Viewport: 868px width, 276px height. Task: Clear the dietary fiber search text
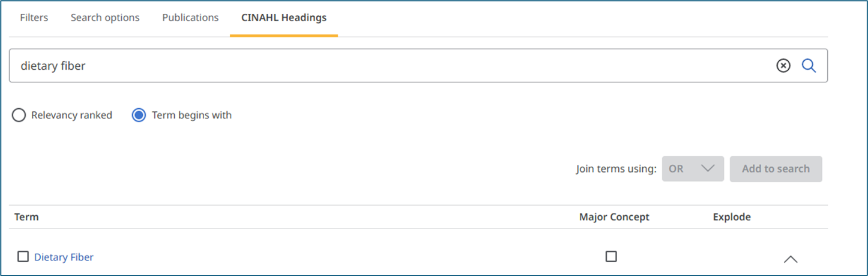[x=783, y=66]
